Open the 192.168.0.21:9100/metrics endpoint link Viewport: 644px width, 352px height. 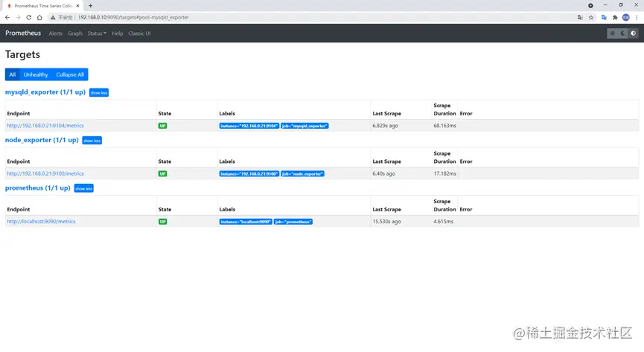(45, 173)
